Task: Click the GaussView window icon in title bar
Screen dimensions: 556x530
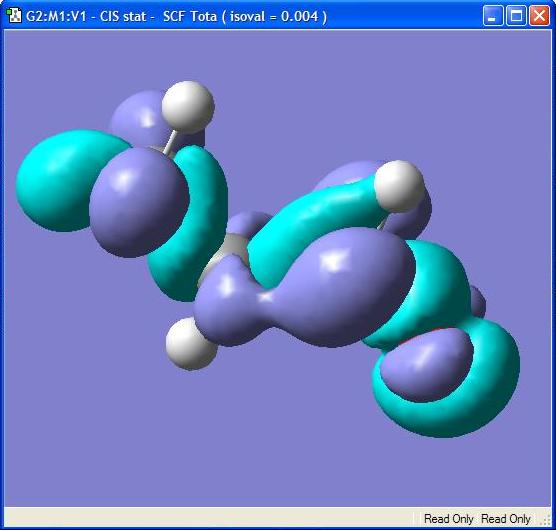Action: [15, 16]
